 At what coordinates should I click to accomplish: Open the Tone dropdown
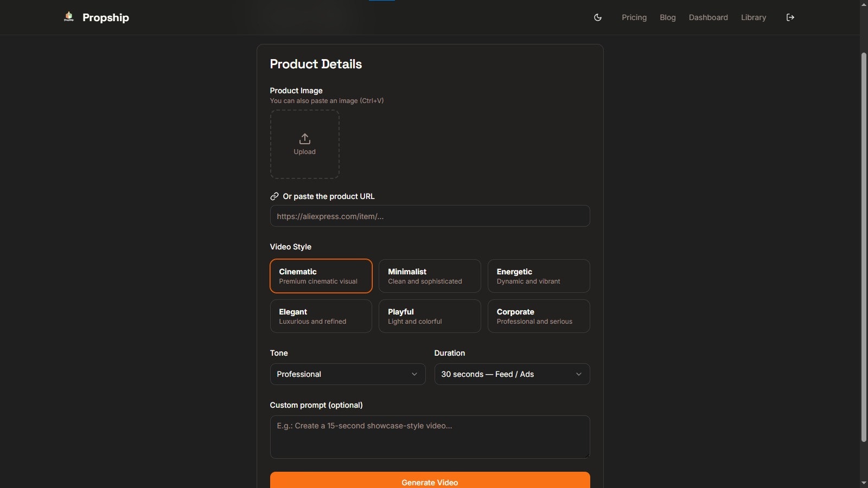tap(348, 374)
